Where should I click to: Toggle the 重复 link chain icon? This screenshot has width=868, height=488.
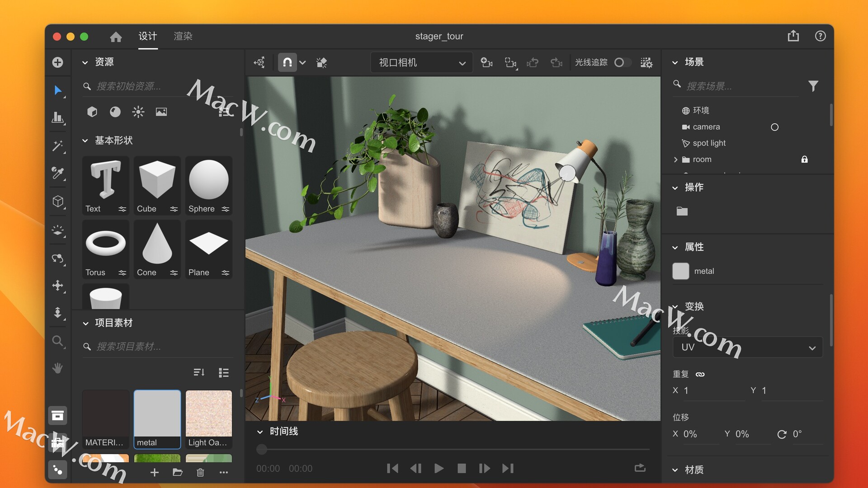pos(700,374)
